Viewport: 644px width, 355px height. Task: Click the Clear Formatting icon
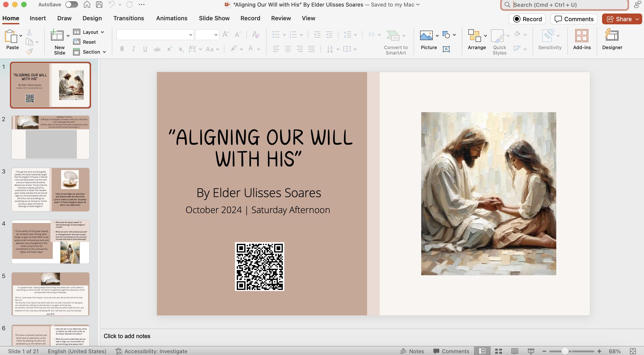click(256, 35)
